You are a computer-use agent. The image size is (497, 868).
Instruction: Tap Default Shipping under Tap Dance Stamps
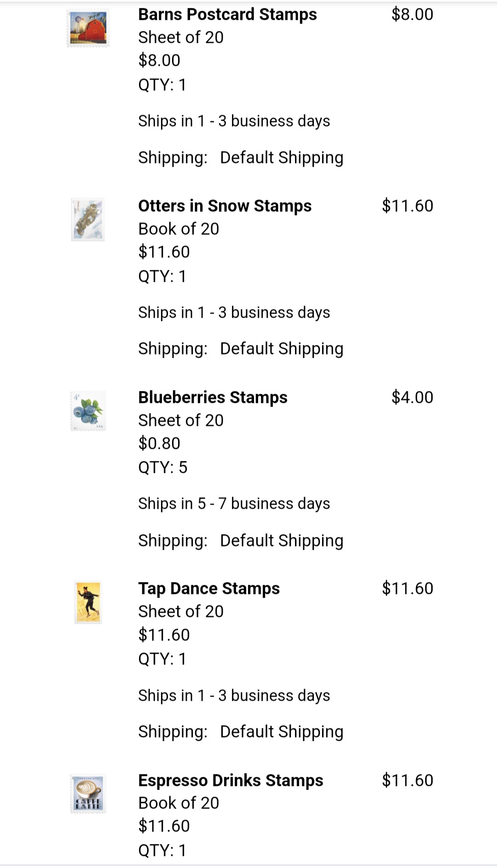pyautogui.click(x=282, y=732)
